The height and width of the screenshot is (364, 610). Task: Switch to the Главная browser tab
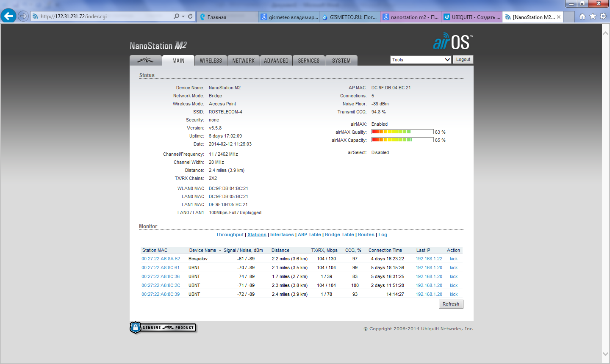point(227,17)
